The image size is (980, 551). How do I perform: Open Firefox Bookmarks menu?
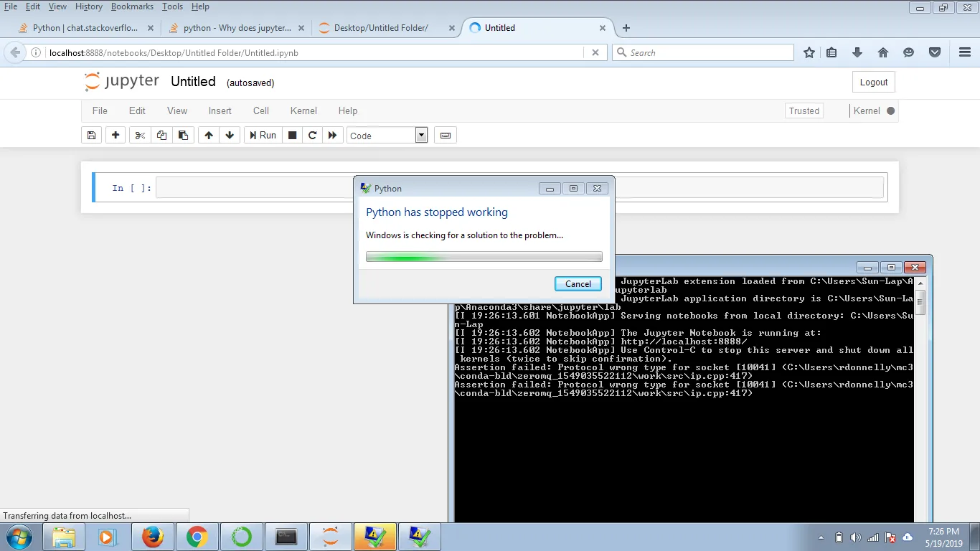[x=132, y=6]
